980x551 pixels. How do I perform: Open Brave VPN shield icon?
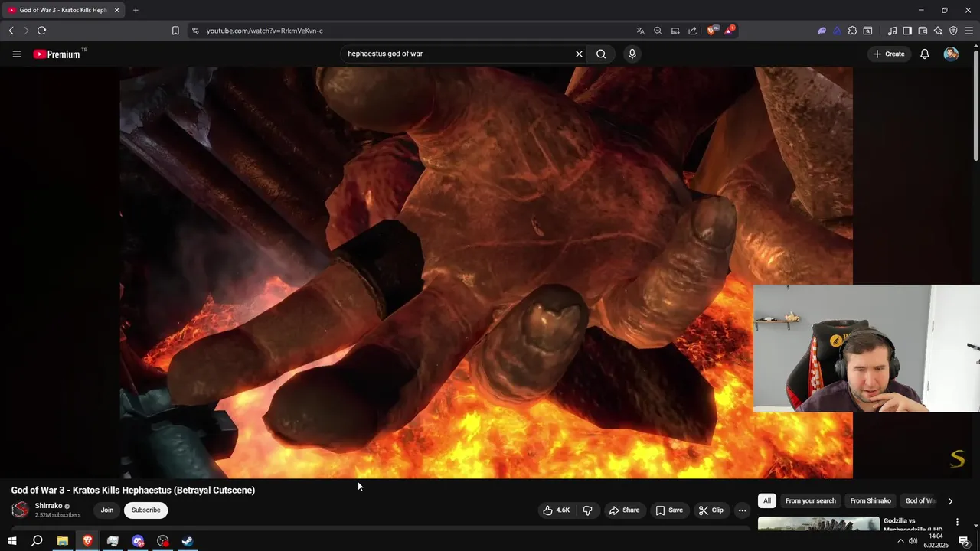pyautogui.click(x=953, y=31)
